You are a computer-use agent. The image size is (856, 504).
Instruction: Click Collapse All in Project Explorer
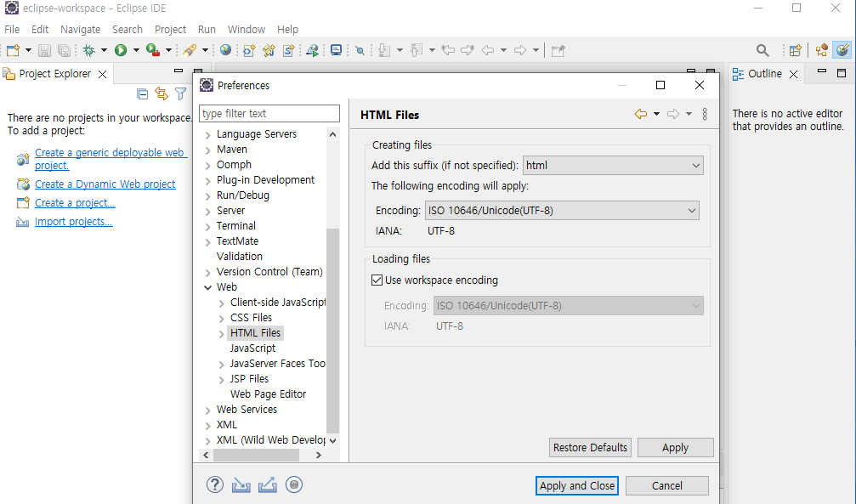tap(143, 94)
